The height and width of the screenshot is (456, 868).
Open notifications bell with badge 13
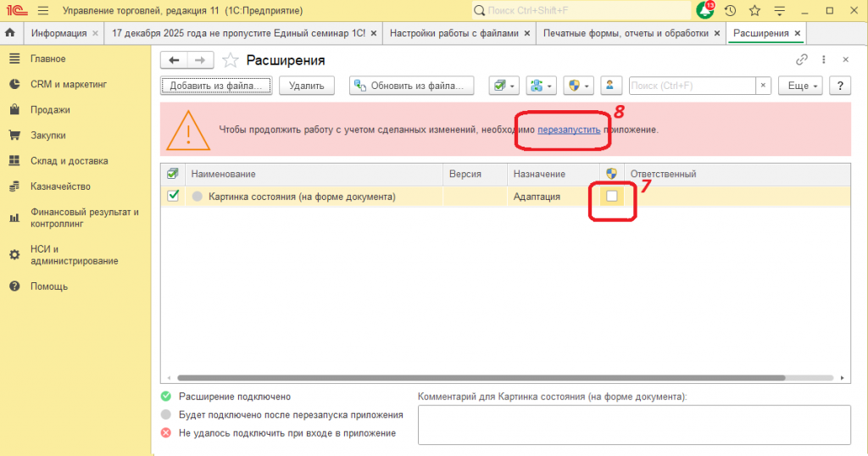click(x=705, y=10)
